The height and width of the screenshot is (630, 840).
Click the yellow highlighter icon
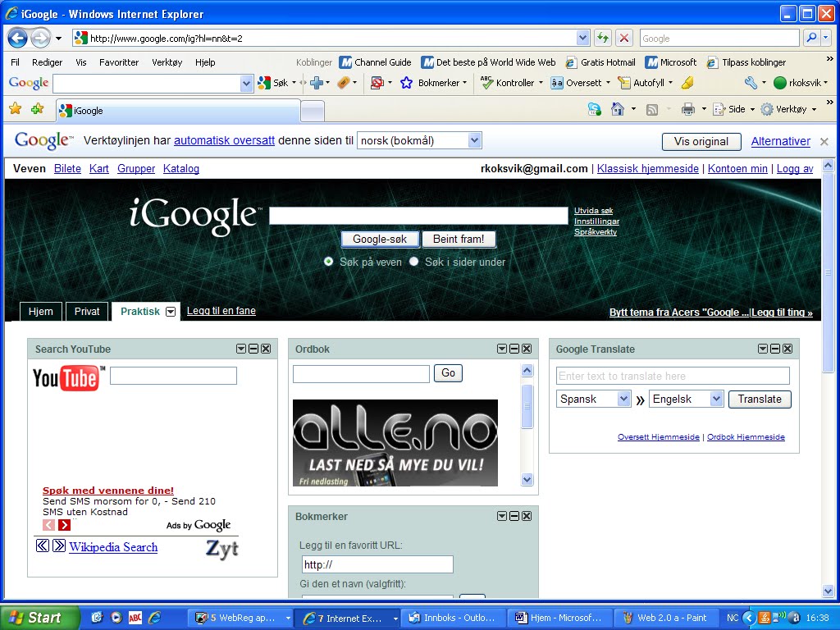click(687, 83)
